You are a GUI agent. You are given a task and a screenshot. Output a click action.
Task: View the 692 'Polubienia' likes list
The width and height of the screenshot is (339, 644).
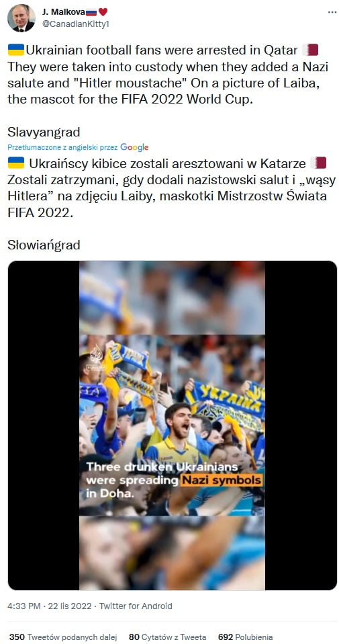coord(245,637)
